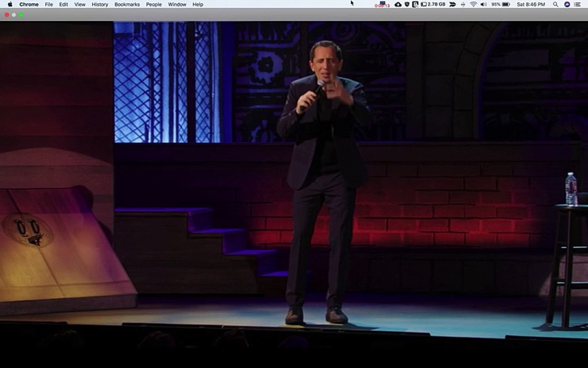The image size is (588, 368).
Task: Open the Chrome application menu
Action: (29, 5)
